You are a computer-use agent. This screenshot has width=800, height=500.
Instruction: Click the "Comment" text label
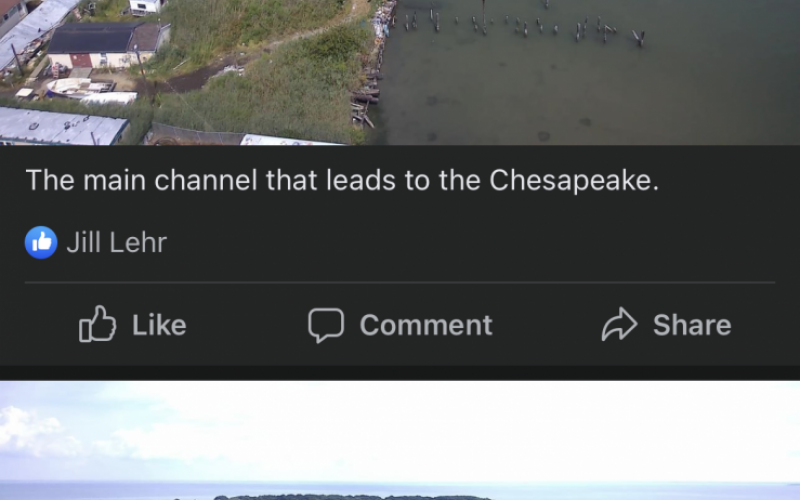click(x=426, y=325)
